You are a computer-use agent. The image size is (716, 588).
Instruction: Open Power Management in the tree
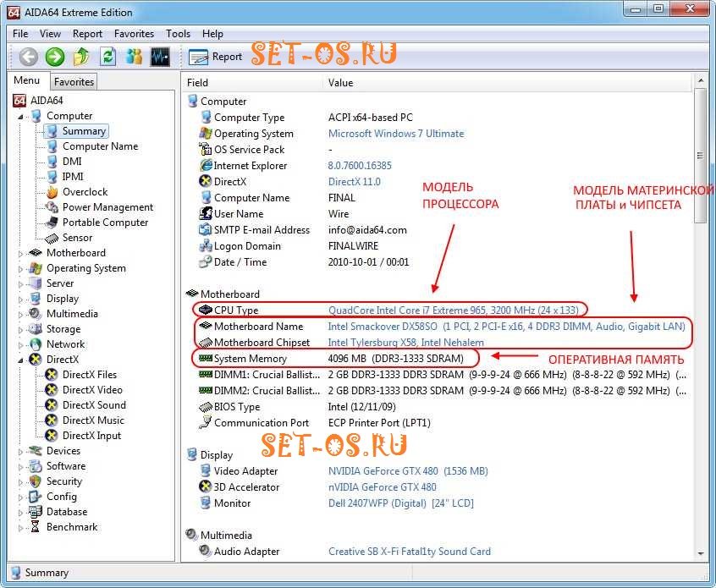(107, 207)
